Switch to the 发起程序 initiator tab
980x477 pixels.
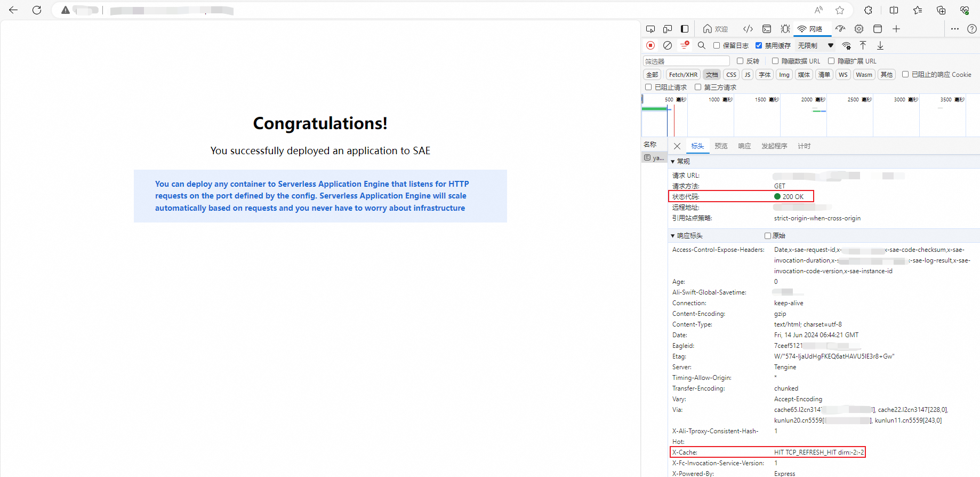pos(774,146)
